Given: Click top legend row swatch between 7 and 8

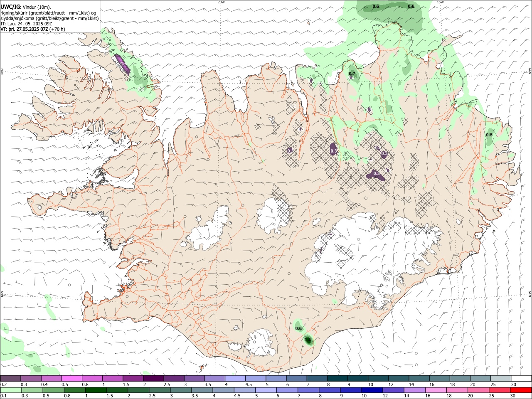Looking at the screenshot, I should (x=318, y=378).
